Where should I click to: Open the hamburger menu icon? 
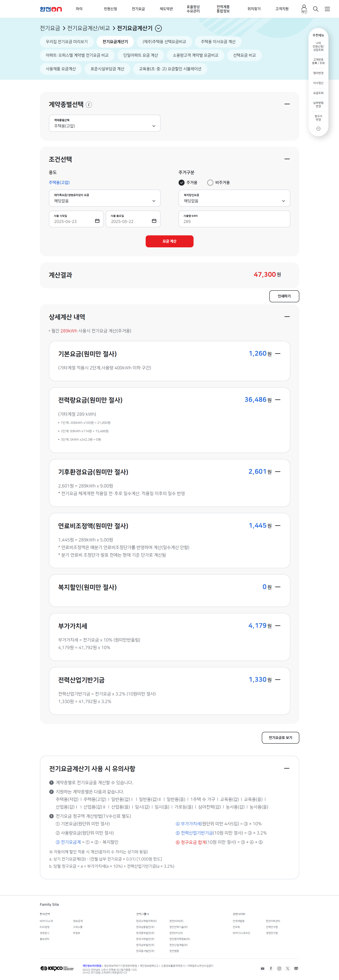coord(327,9)
